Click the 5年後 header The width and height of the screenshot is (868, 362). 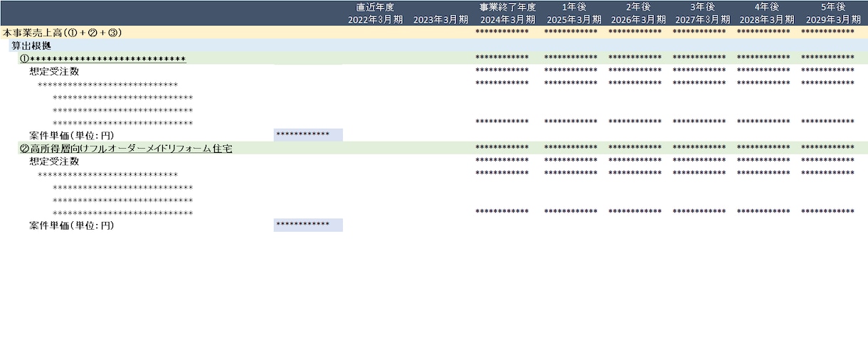tap(832, 7)
